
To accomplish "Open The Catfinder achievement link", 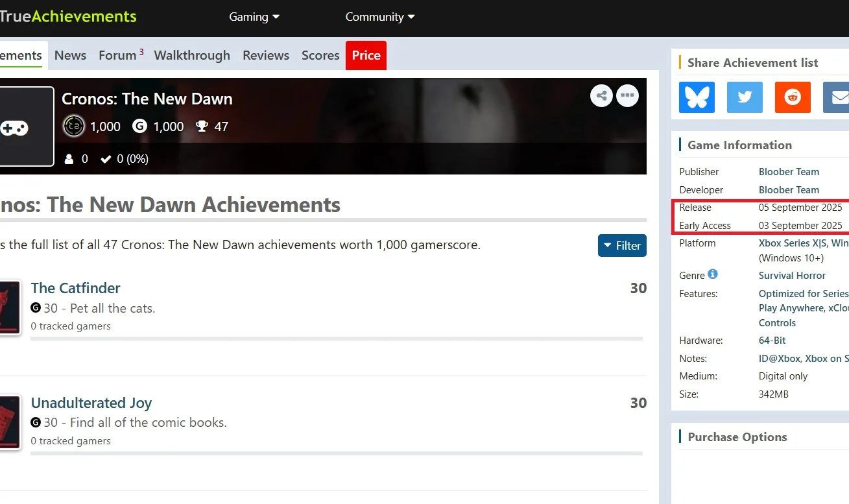I will [x=75, y=288].
